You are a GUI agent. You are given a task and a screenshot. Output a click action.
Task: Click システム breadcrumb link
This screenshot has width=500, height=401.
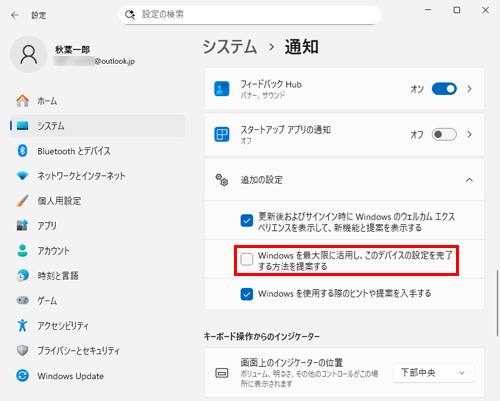point(230,46)
